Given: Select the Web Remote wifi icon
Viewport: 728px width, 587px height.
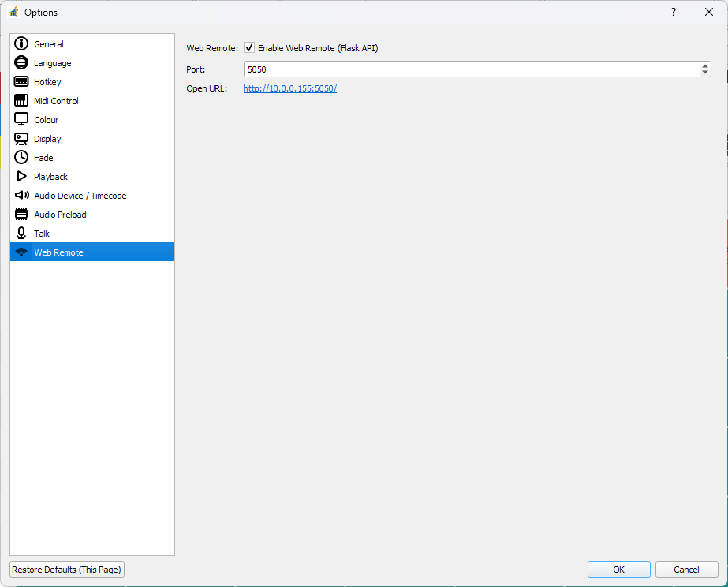Looking at the screenshot, I should pos(21,252).
